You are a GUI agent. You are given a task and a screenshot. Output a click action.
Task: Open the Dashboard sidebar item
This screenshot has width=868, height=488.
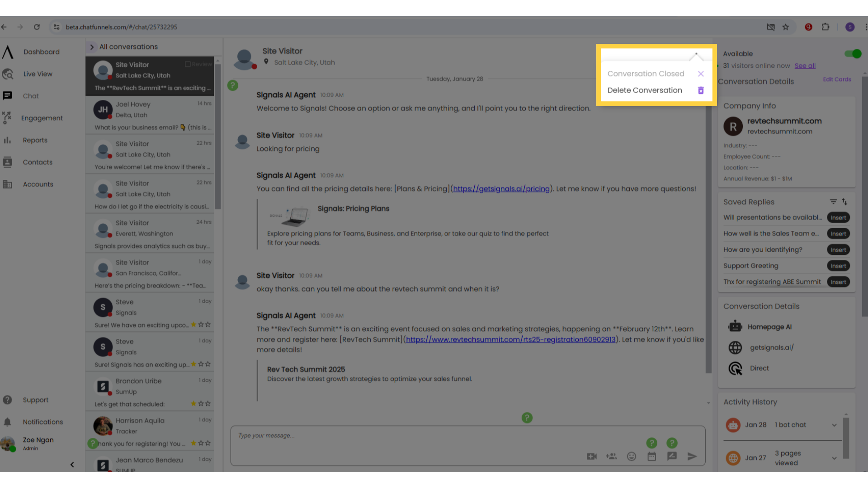pyautogui.click(x=41, y=52)
